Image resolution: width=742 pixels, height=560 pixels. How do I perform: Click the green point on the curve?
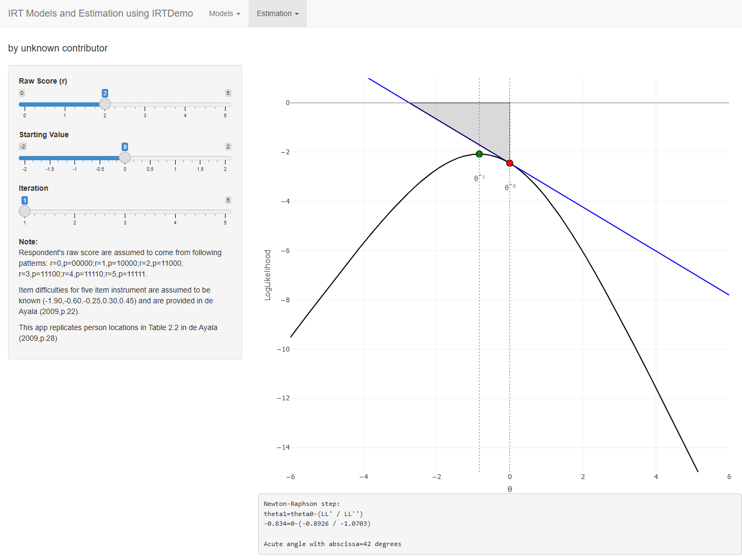pos(479,154)
